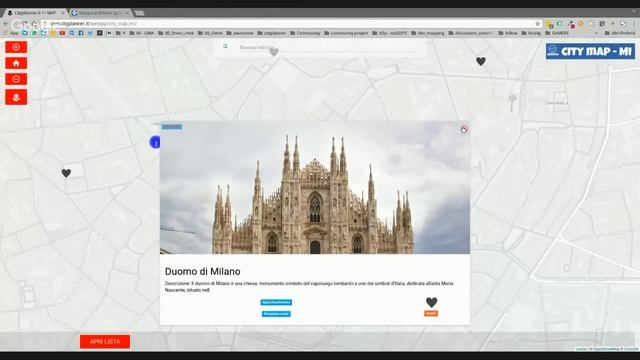The width and height of the screenshot is (640, 360).
Task: Click the Duomo di Milano photo
Action: 315,188
